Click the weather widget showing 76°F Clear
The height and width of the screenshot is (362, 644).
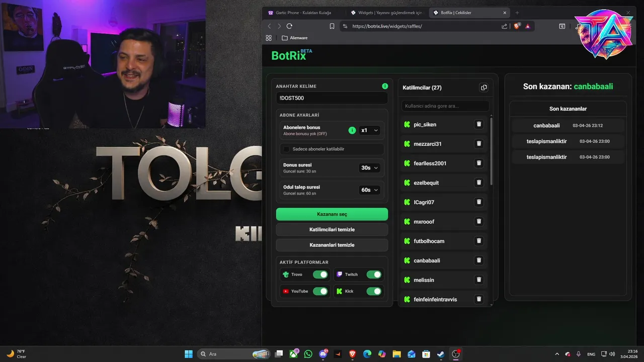point(17,354)
